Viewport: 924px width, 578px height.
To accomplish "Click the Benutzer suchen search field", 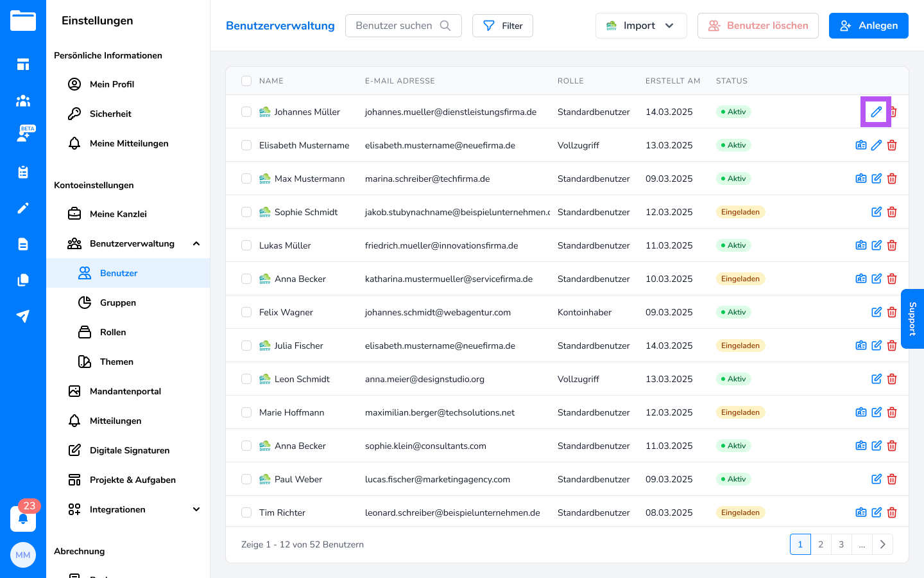I will [395, 26].
